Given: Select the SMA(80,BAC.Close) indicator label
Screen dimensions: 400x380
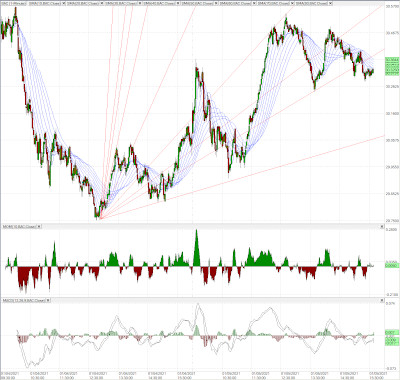Looking at the screenshot, I should 311,3.
